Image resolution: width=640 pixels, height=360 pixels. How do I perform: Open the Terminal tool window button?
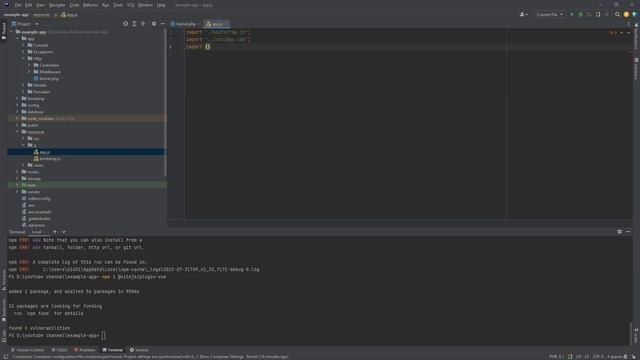112,350
